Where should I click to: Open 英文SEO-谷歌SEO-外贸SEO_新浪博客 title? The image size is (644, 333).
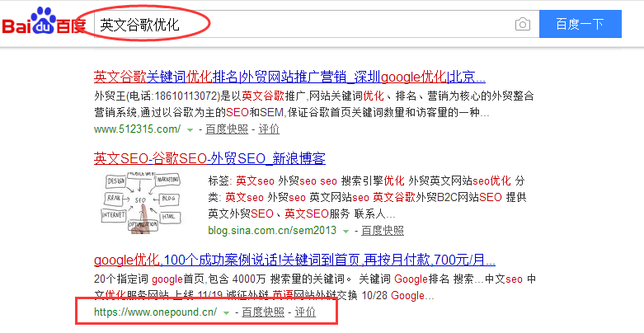click(209, 158)
